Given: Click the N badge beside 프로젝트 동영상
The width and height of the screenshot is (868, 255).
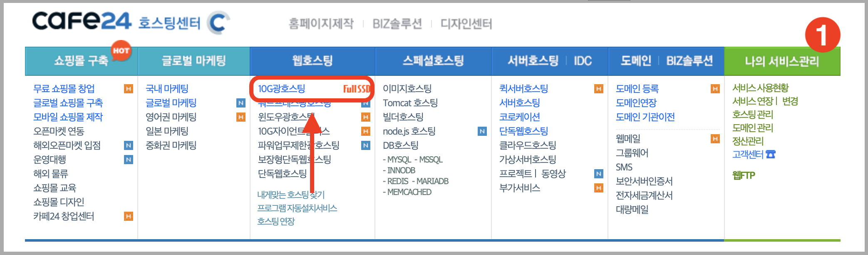Looking at the screenshot, I should (x=599, y=174).
